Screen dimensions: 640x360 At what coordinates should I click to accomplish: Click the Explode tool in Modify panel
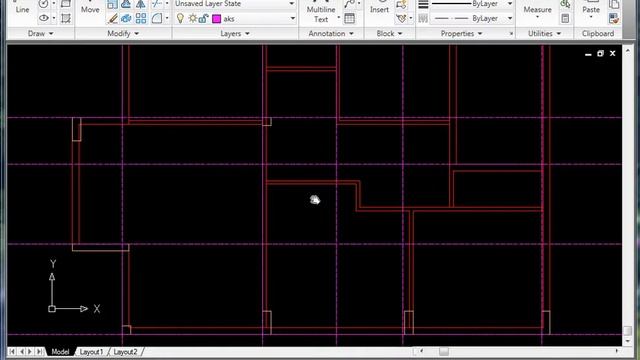126,18
